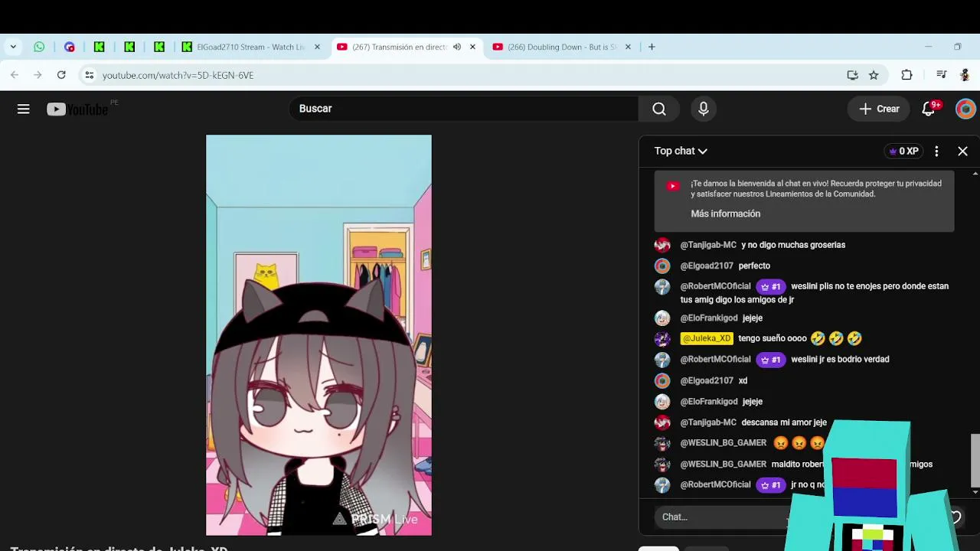Click the address bar URL
Screen dimensions: 980x551
[178, 75]
